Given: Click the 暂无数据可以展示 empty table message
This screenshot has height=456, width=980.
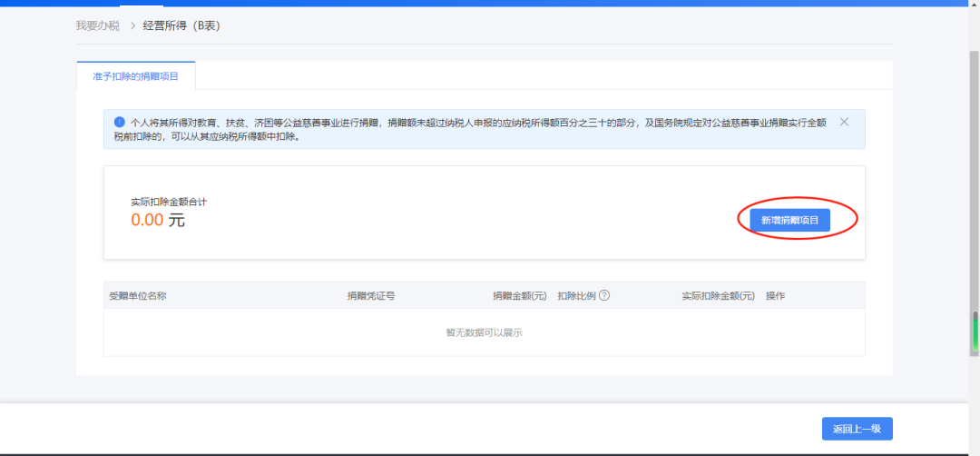Looking at the screenshot, I should click(485, 332).
